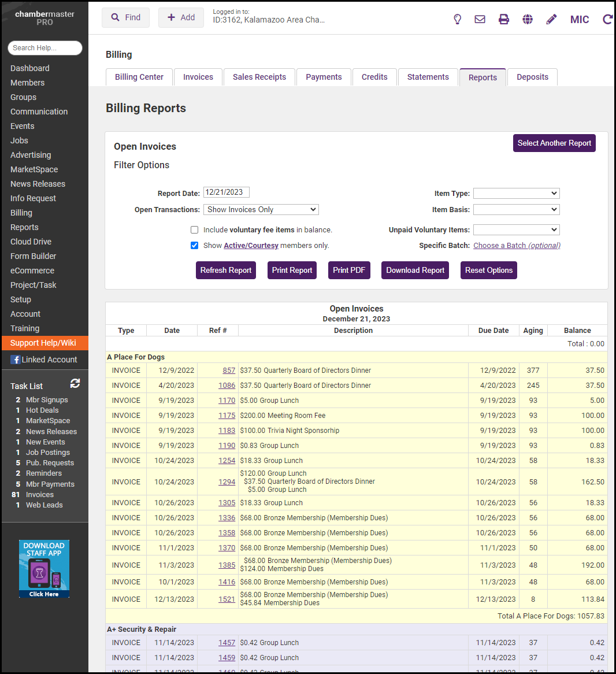Open the Item Basis dropdown

(x=516, y=209)
